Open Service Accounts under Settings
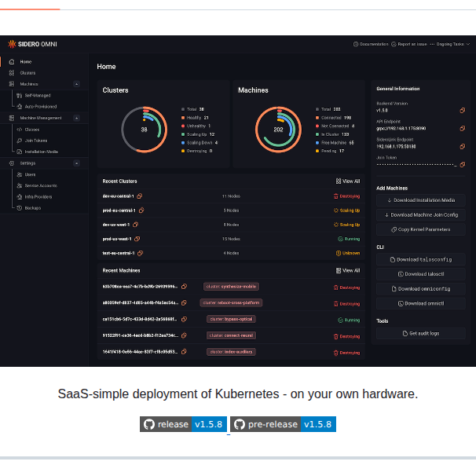This screenshot has height=476, width=476. 41,185
